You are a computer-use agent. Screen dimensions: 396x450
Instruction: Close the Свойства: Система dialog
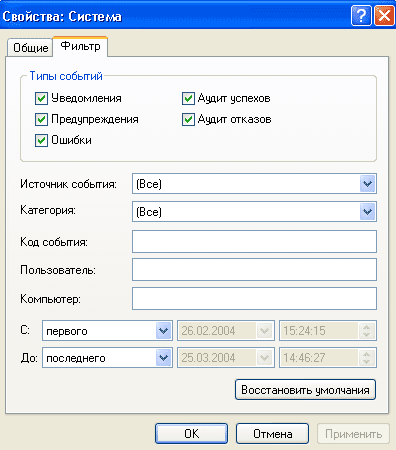click(384, 16)
